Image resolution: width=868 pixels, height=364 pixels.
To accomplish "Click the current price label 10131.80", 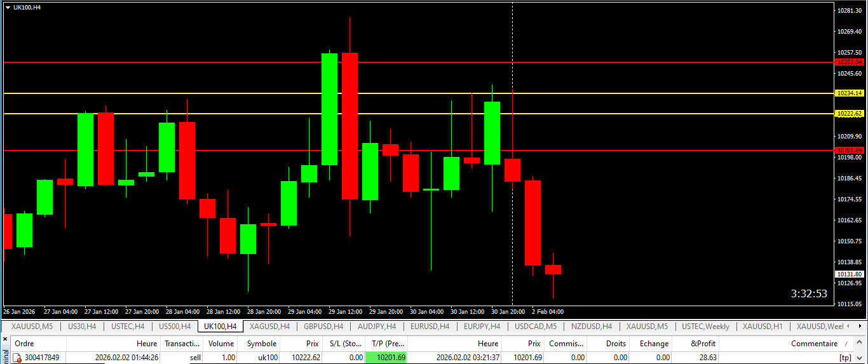I will click(x=850, y=274).
